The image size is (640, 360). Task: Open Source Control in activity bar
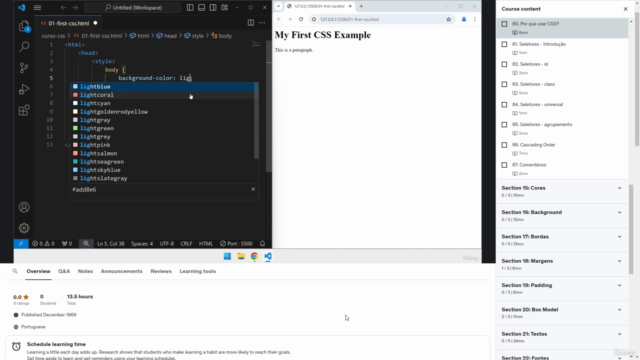click(x=24, y=68)
